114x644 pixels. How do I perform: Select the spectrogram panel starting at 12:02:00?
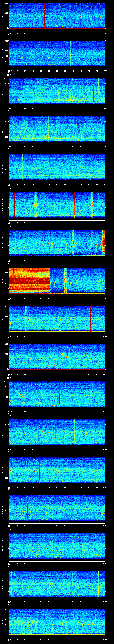[x=57, y=53]
